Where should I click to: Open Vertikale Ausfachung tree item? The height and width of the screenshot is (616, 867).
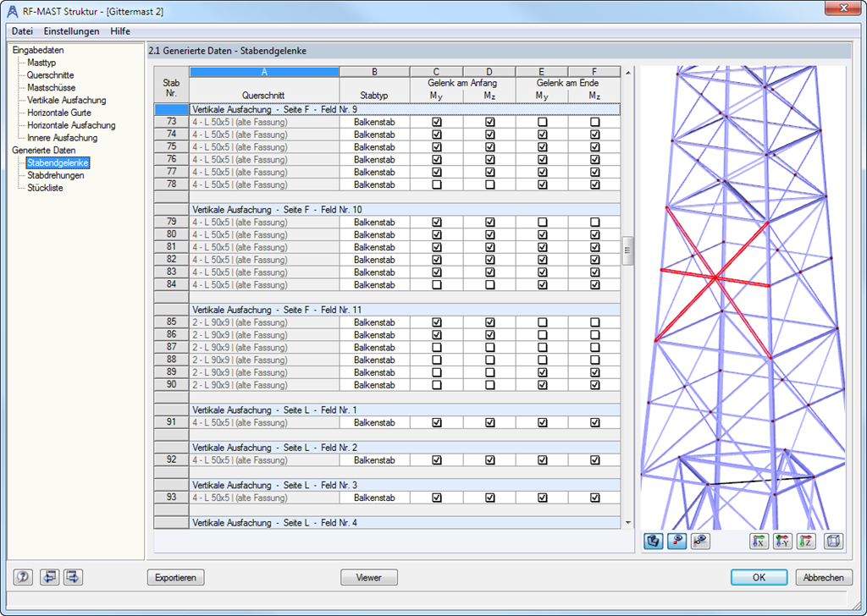point(66,100)
